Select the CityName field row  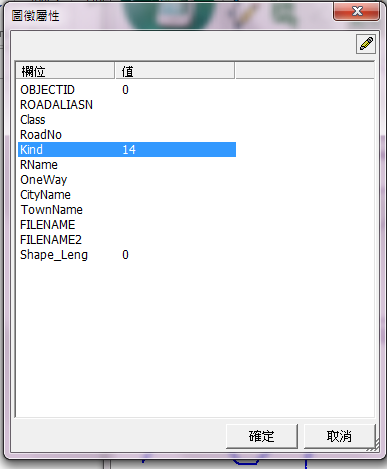click(127, 195)
